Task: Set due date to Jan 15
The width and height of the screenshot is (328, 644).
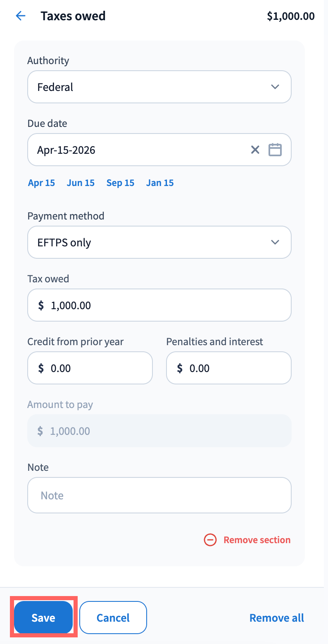Action: coord(160,183)
